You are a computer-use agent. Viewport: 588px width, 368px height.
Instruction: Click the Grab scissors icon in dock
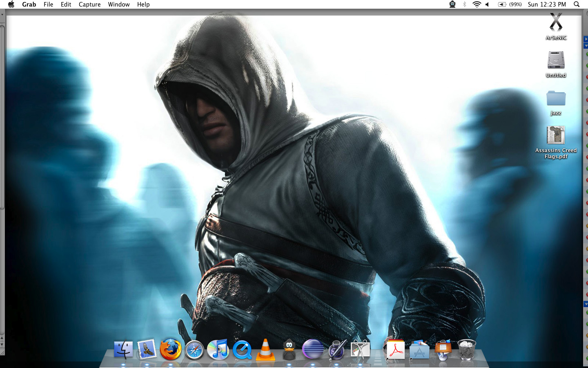coord(360,350)
